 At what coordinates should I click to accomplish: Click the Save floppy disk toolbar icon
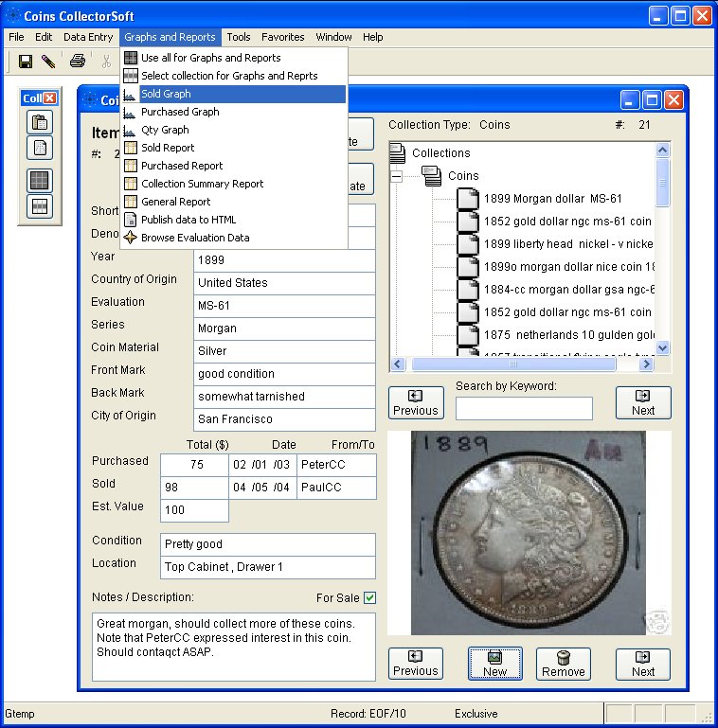click(x=25, y=61)
